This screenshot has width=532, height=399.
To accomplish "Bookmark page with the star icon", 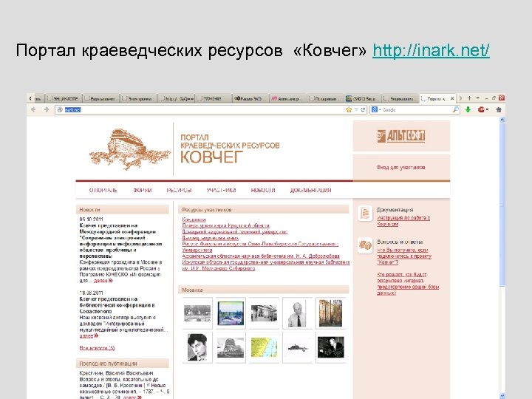I will (349, 109).
